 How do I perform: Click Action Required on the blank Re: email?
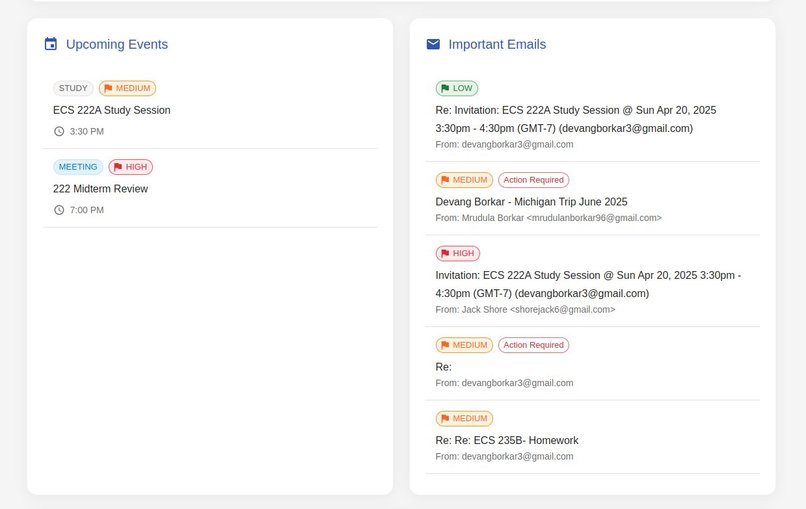[x=534, y=345]
